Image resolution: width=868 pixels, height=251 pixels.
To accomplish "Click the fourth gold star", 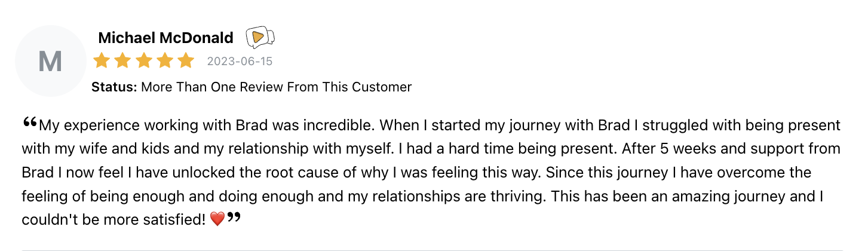I will pyautogui.click(x=165, y=61).
